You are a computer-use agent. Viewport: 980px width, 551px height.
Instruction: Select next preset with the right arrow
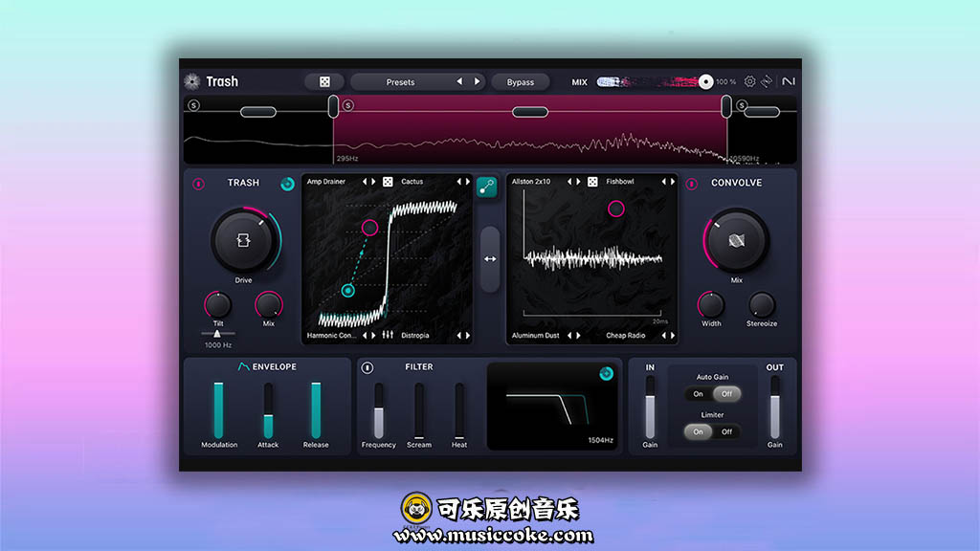click(x=477, y=82)
